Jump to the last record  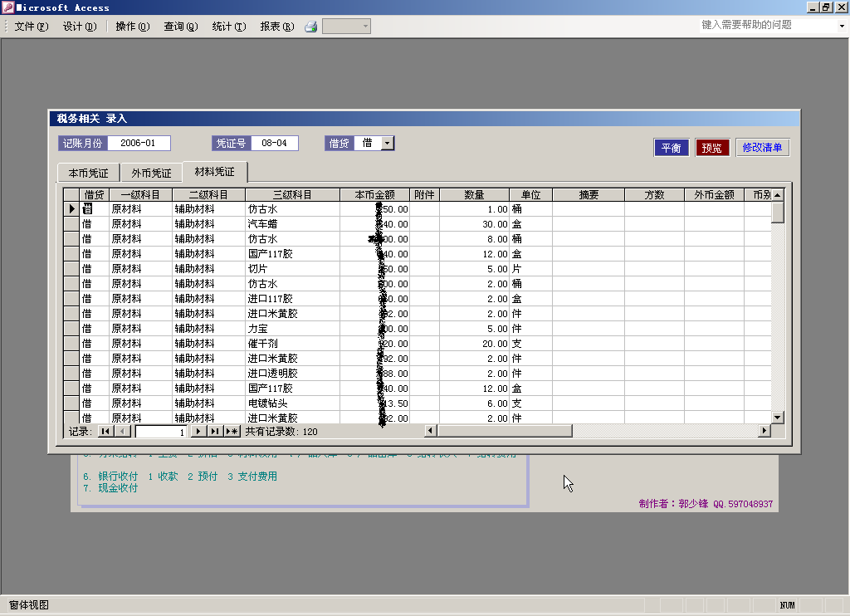(x=215, y=432)
